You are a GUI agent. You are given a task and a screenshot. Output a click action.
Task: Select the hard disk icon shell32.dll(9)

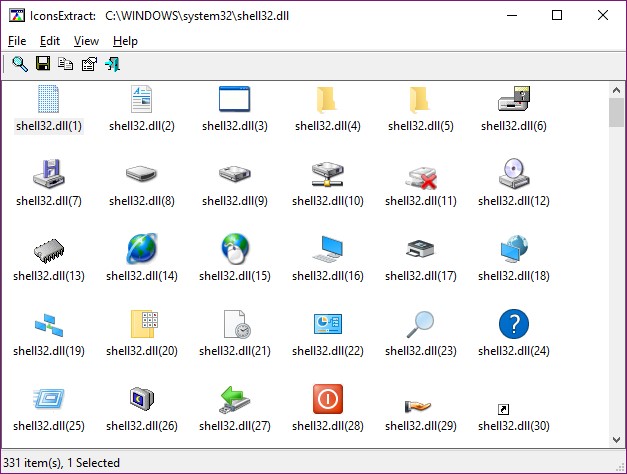click(x=235, y=174)
